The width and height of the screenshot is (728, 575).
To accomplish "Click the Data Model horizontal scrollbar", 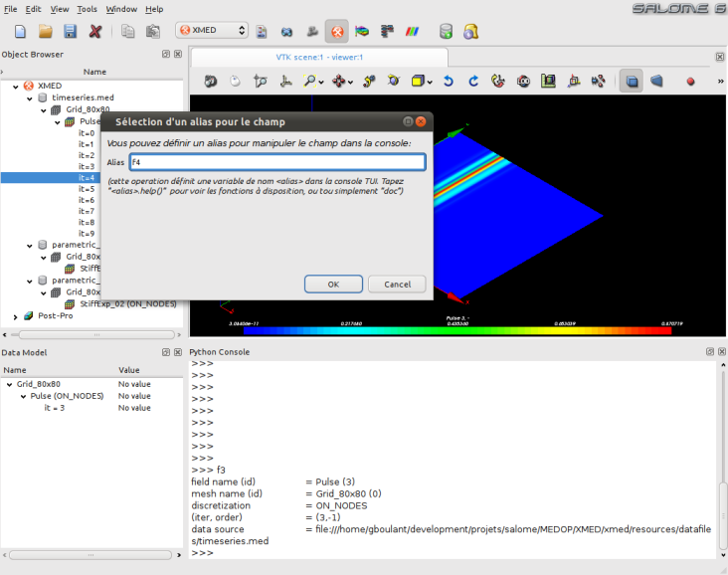I will point(91,555).
